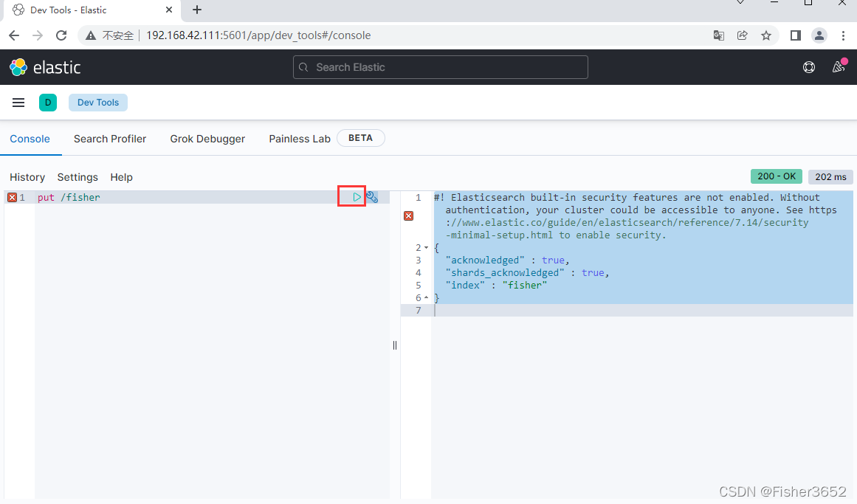Click the "acknowledged" : true response line
This screenshot has width=857, height=504.
click(x=507, y=260)
